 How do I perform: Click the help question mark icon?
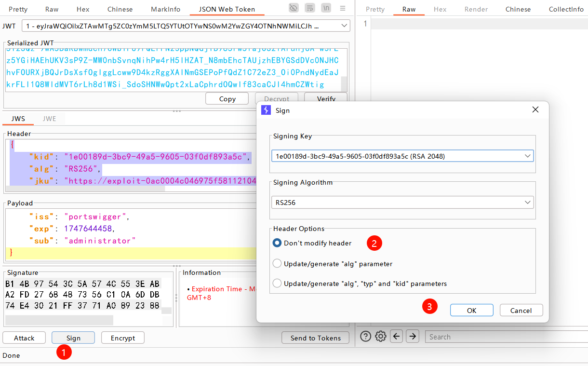point(366,336)
